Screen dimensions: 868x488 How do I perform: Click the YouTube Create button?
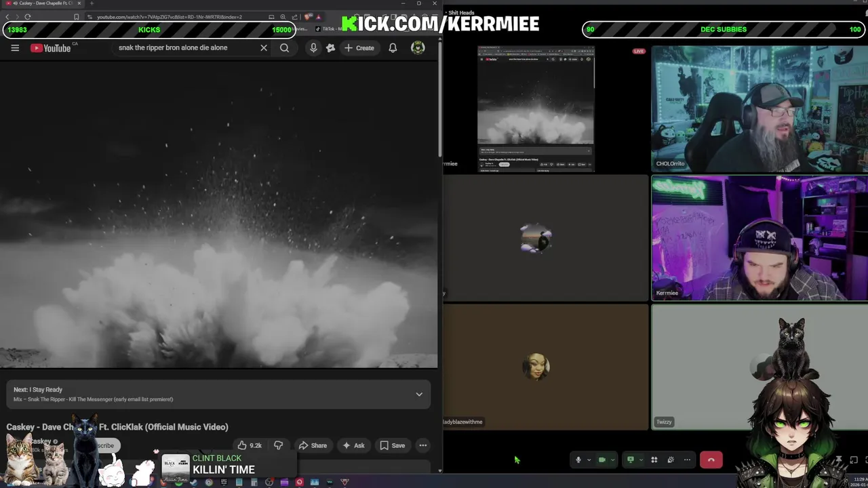(x=359, y=48)
